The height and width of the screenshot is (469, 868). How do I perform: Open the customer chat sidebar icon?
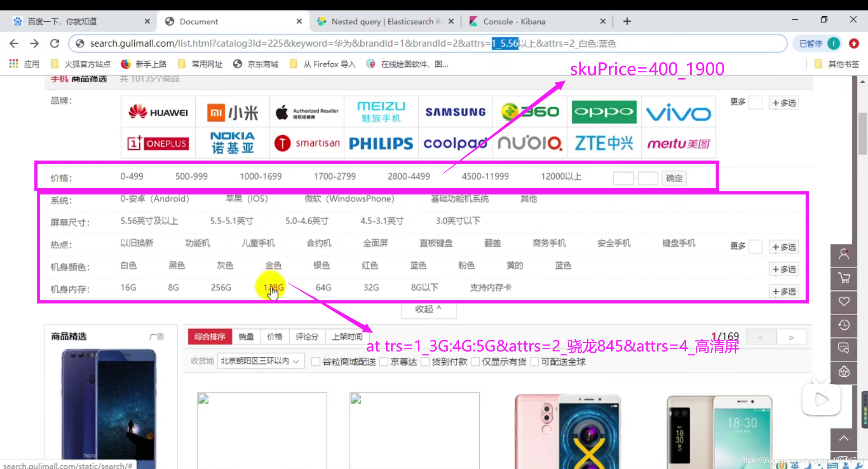[844, 348]
